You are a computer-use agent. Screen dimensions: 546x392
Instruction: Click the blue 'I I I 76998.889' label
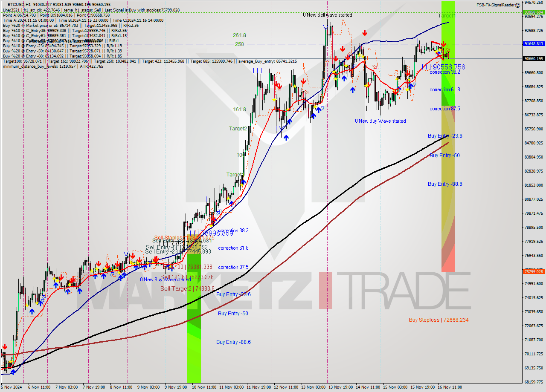tap(212, 233)
